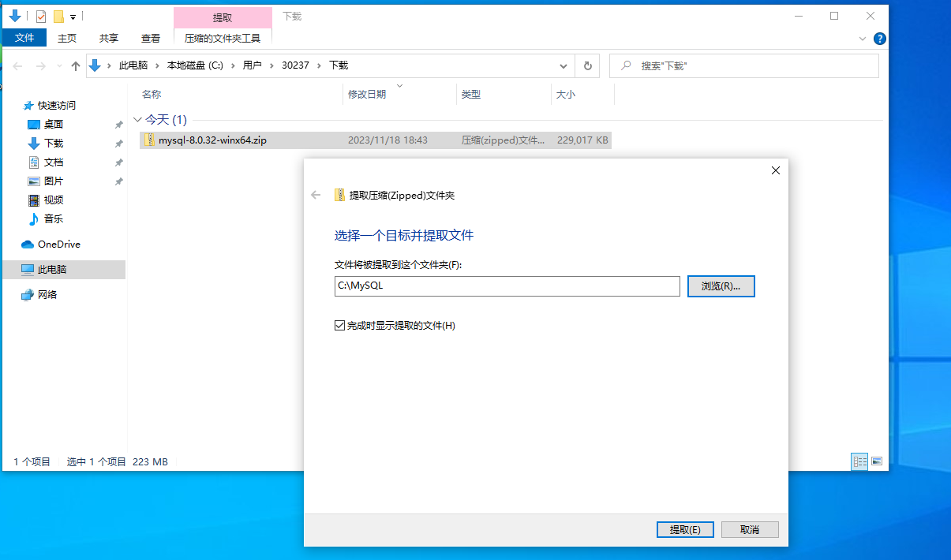Click the 提取 contextual tab header

(223, 17)
